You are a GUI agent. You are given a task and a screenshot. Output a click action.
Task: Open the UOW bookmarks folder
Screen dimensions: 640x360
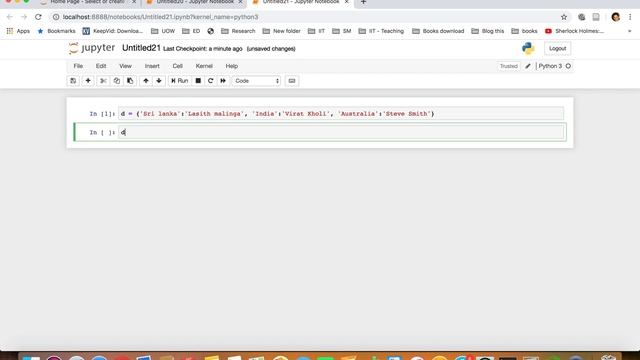[163, 31]
